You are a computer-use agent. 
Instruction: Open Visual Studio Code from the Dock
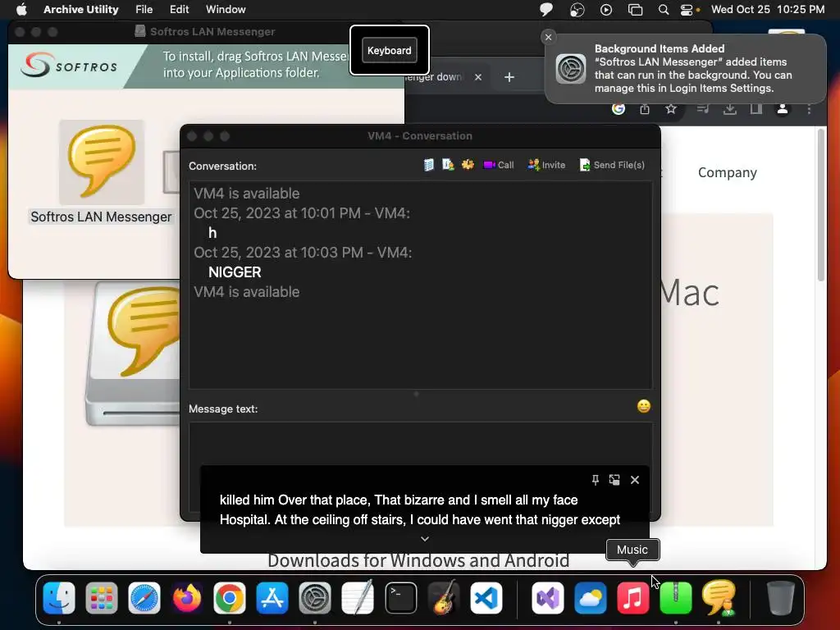point(486,598)
